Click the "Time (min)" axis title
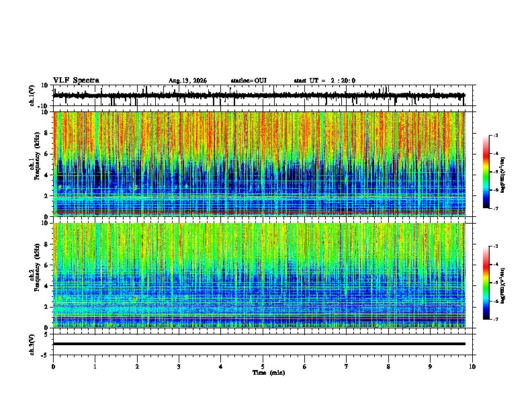Viewport: 532px width, 411px height. 269,373
